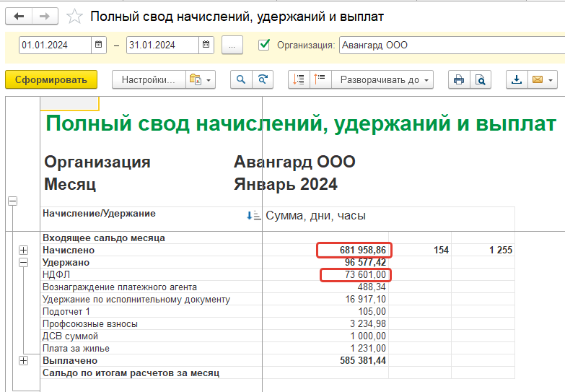Select amount 3 234,98 cell

pyautogui.click(x=367, y=323)
